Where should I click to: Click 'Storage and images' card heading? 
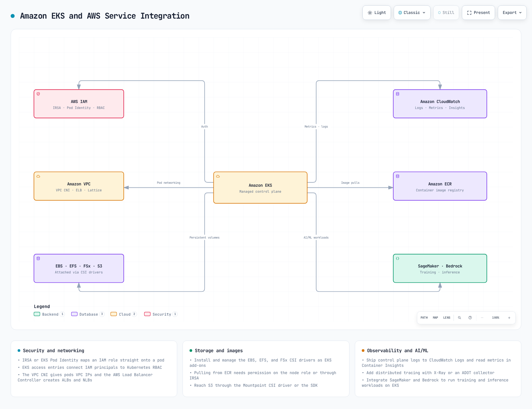pos(219,351)
